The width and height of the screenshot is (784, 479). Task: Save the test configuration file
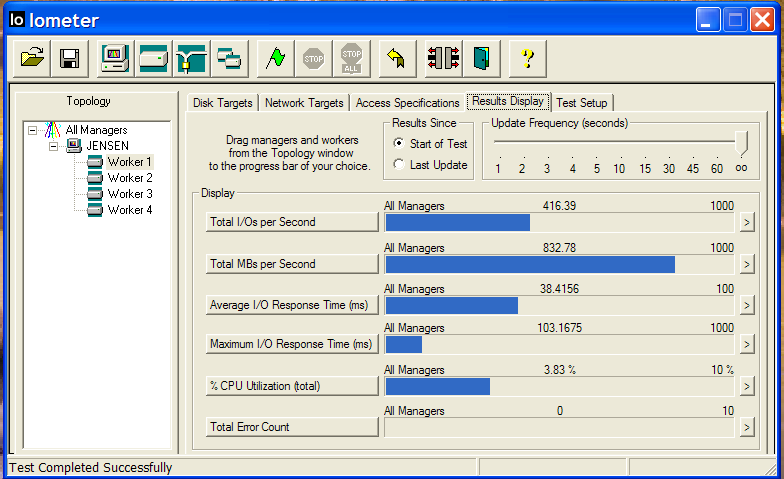tap(70, 58)
